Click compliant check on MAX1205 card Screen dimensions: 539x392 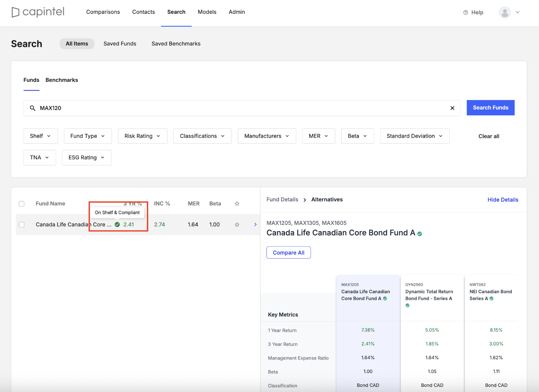[385, 298]
